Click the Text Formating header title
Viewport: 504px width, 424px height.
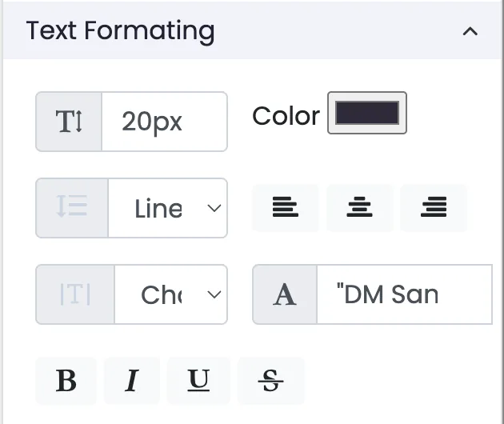pyautogui.click(x=120, y=31)
